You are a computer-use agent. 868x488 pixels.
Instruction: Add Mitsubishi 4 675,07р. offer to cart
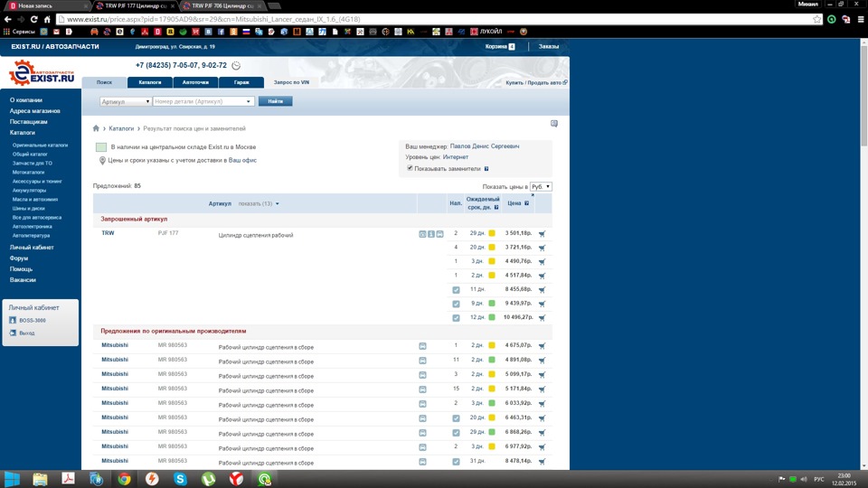tap(542, 346)
